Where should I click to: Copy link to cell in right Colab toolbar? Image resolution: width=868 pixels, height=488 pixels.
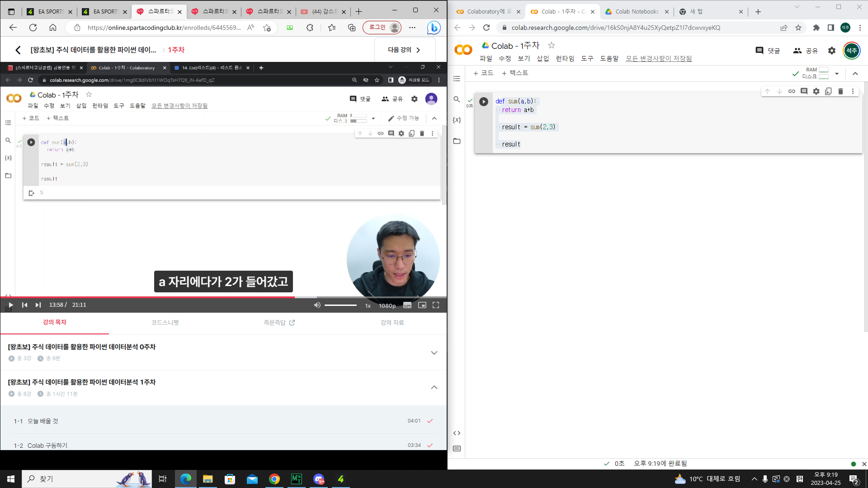pos(792,91)
